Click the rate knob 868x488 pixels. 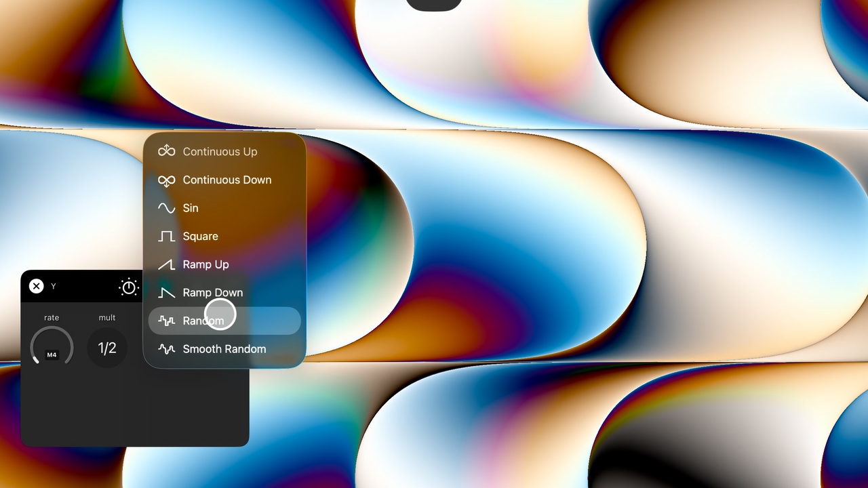[x=52, y=347]
